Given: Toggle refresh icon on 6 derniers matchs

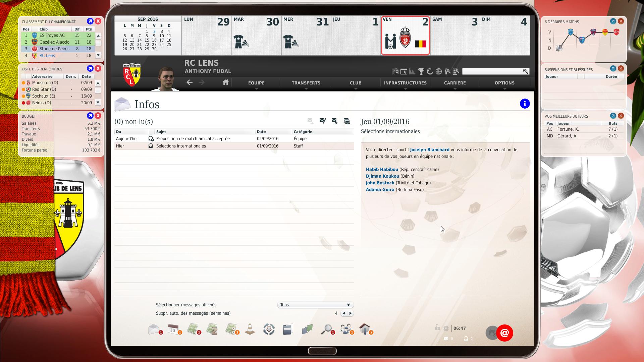Looking at the screenshot, I should click(613, 21).
